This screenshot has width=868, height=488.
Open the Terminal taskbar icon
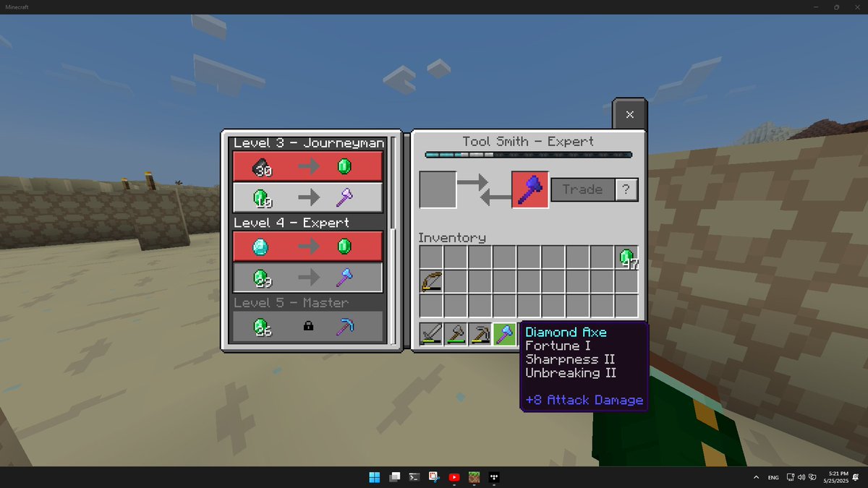pos(414,477)
